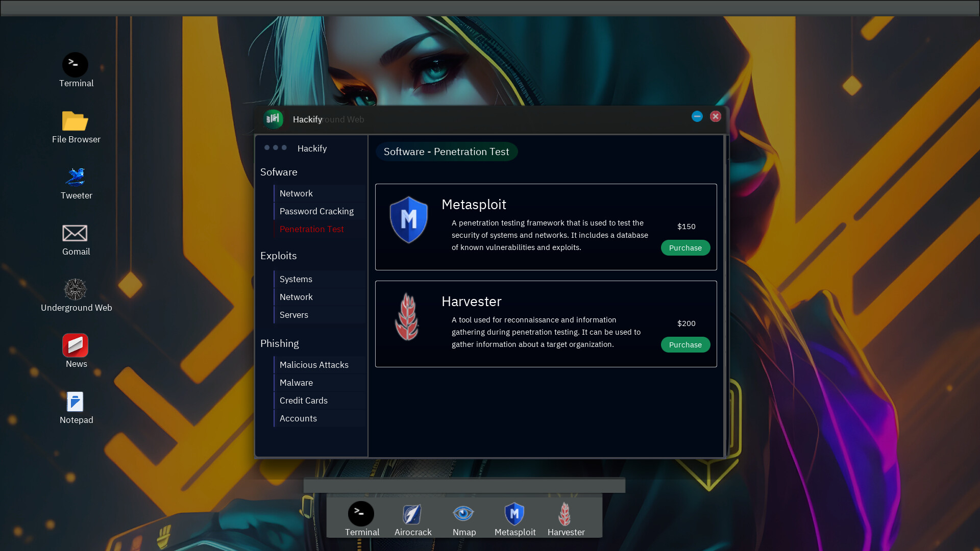Expand the Software section
This screenshot has height=551, width=980.
[x=279, y=171]
